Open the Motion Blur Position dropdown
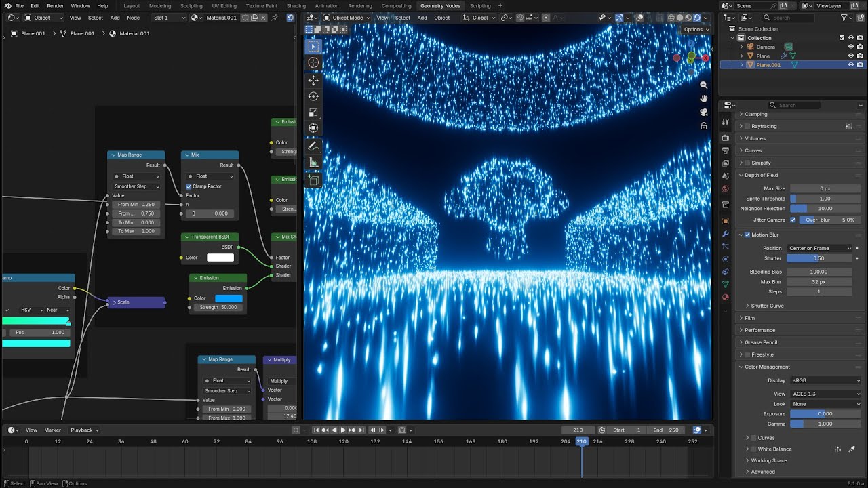Screen dimensions: 868x488 [x=819, y=248]
